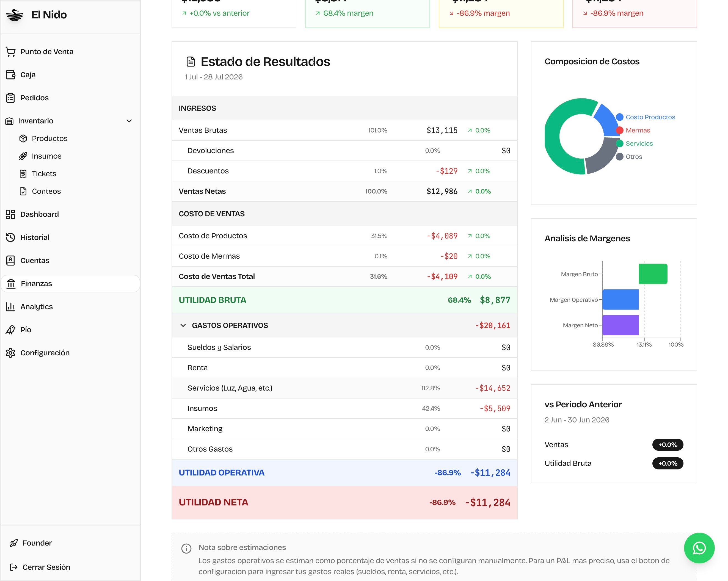Screen dimensions: 728x581
Task: Click the Inventario box icon
Action: (x=9, y=121)
